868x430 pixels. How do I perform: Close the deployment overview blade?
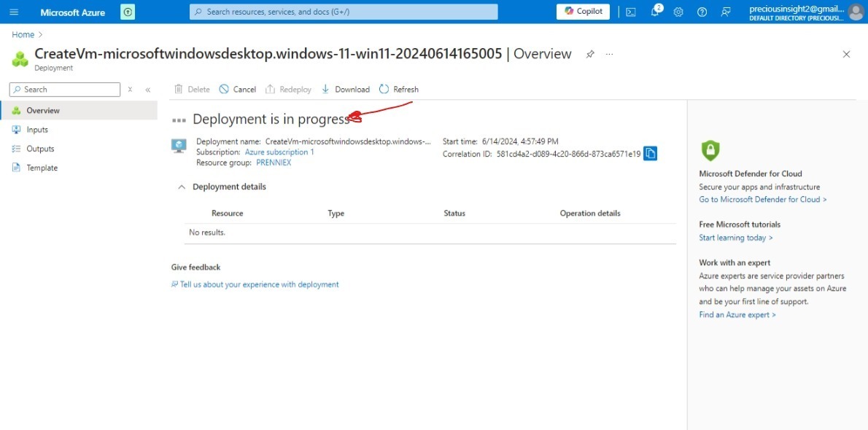846,54
